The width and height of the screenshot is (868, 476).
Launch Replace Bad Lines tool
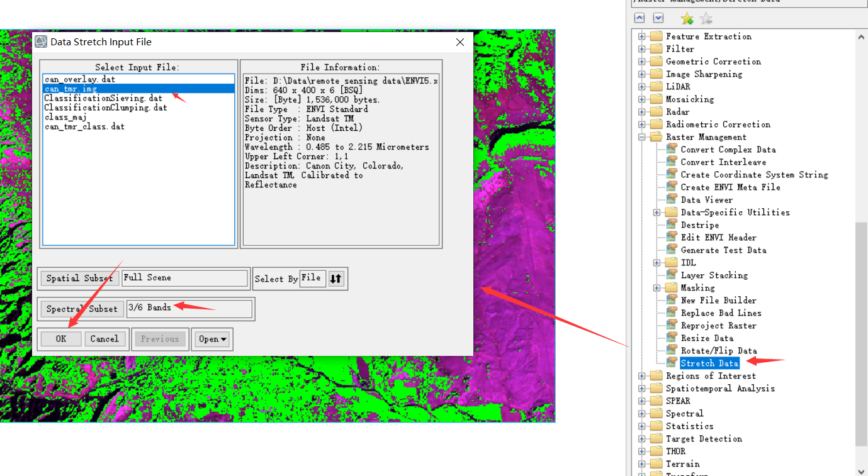coord(721,313)
